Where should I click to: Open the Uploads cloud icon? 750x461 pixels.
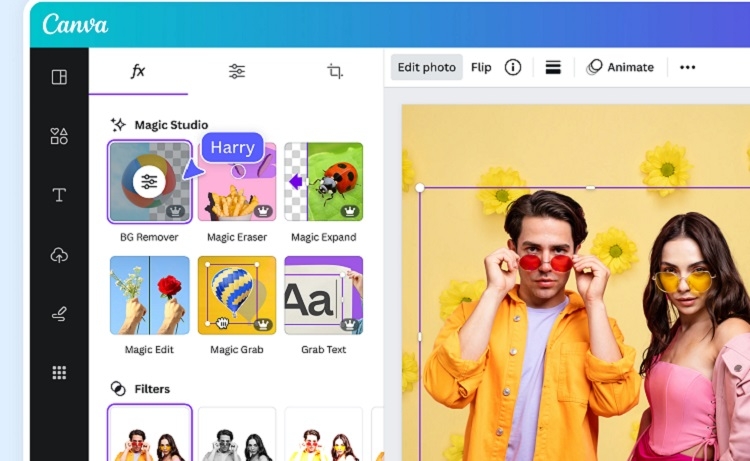pyautogui.click(x=59, y=255)
